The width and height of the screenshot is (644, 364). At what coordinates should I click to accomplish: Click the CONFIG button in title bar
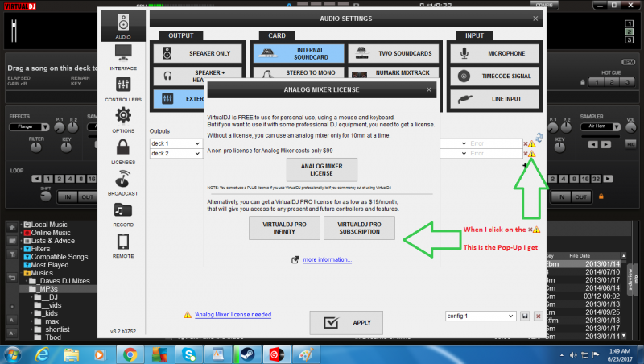pos(544,5)
